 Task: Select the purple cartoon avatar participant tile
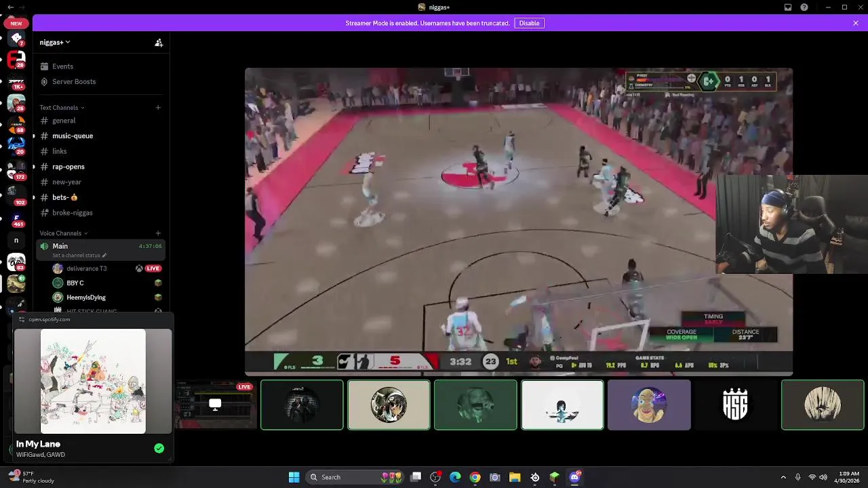coord(649,405)
